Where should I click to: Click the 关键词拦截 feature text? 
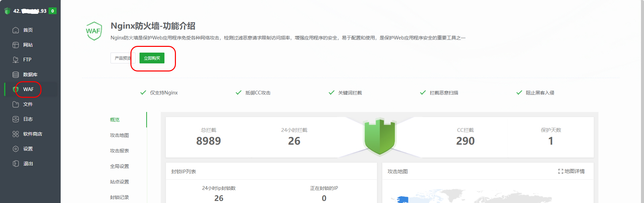350,93
